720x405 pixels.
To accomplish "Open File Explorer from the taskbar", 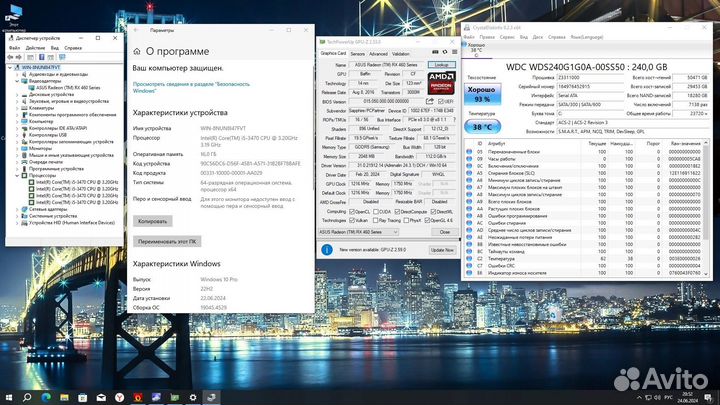I will 64,397.
